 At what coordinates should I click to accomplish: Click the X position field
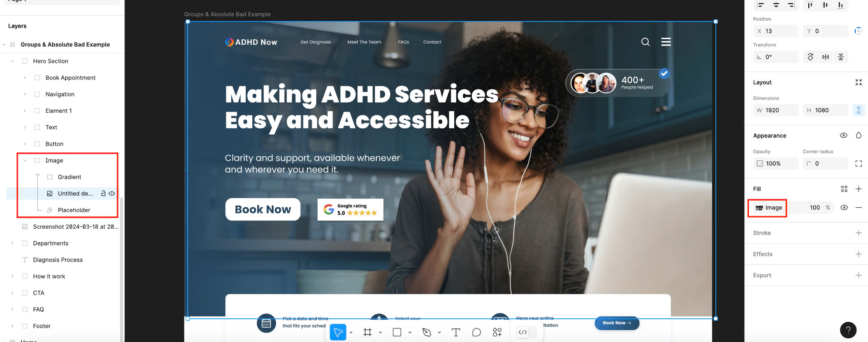pos(776,31)
